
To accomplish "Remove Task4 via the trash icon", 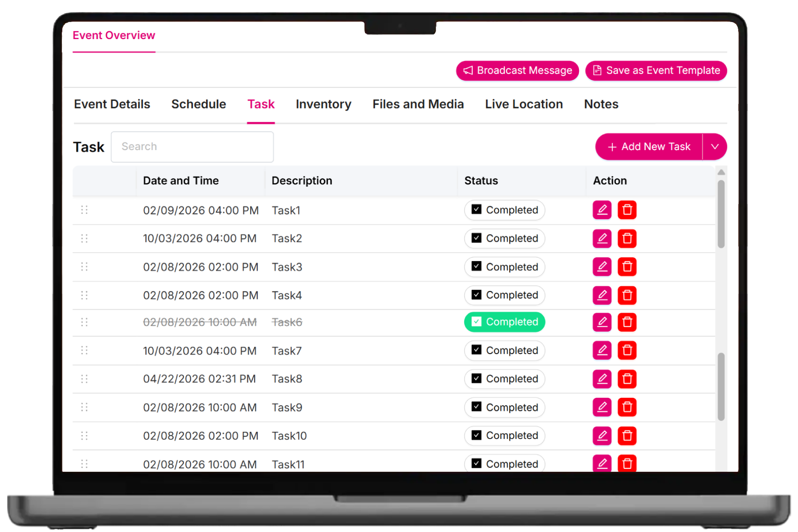I will tap(627, 295).
